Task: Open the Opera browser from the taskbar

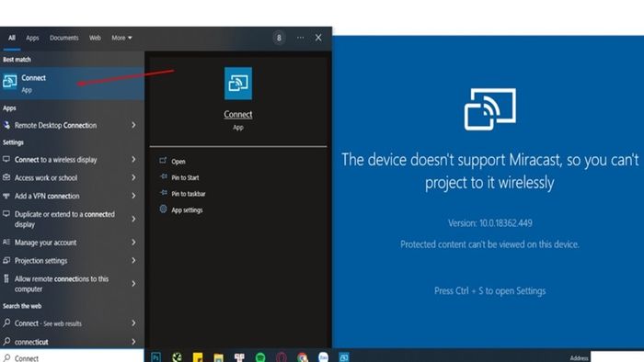Action: pyautogui.click(x=282, y=357)
